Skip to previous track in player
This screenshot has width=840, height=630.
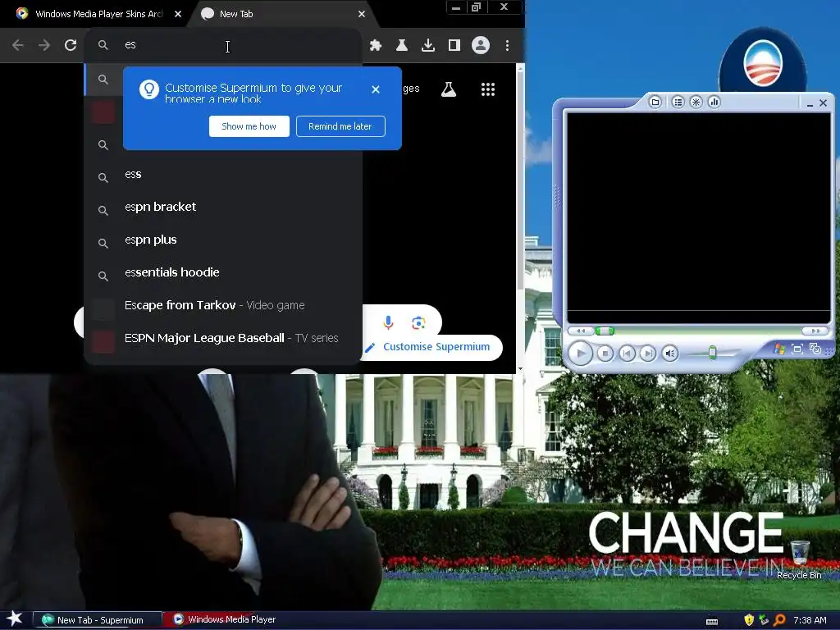click(x=627, y=353)
